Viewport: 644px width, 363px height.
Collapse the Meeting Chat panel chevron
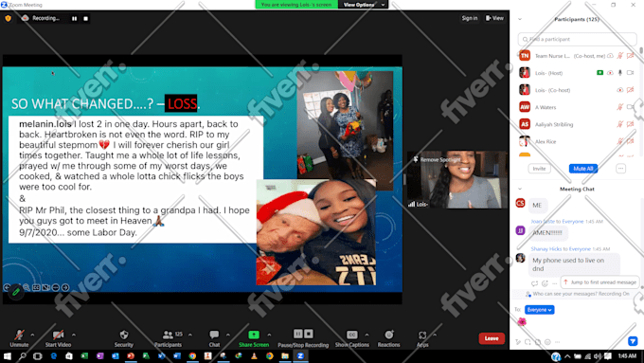(x=520, y=189)
